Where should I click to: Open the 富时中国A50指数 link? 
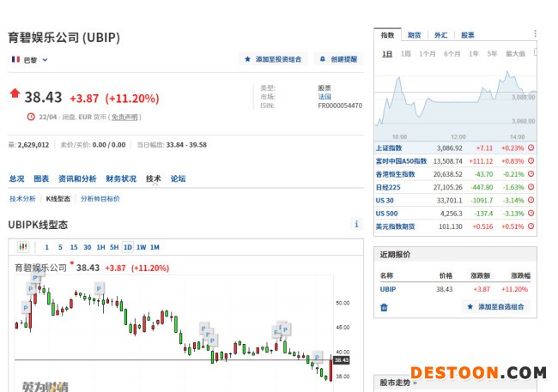(401, 161)
